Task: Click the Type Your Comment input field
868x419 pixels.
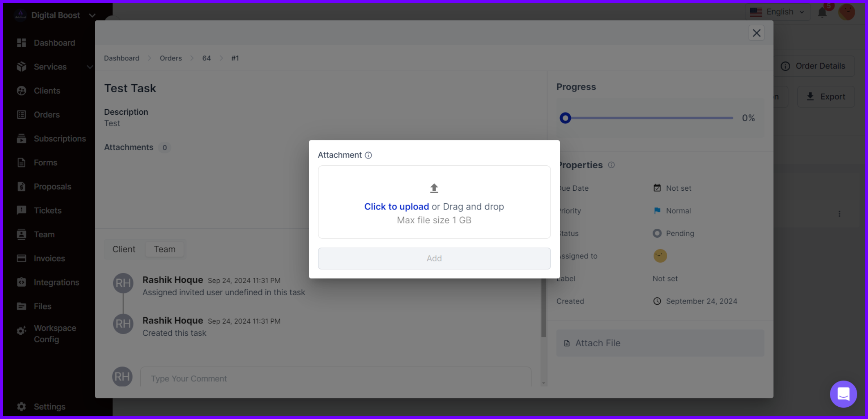Action: (x=336, y=378)
